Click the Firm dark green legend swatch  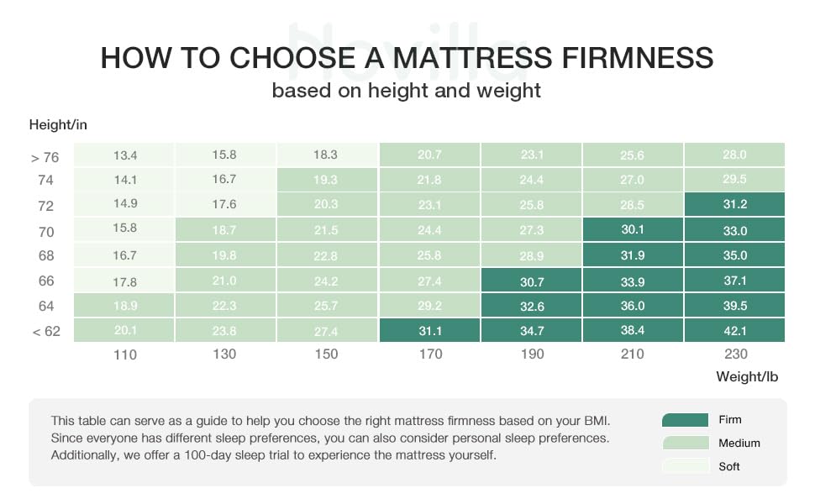click(x=686, y=420)
